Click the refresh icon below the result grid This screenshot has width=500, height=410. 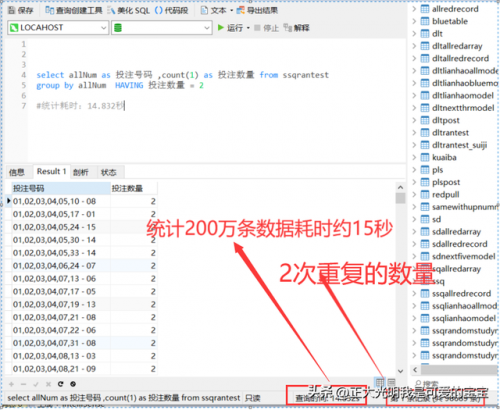(60, 384)
